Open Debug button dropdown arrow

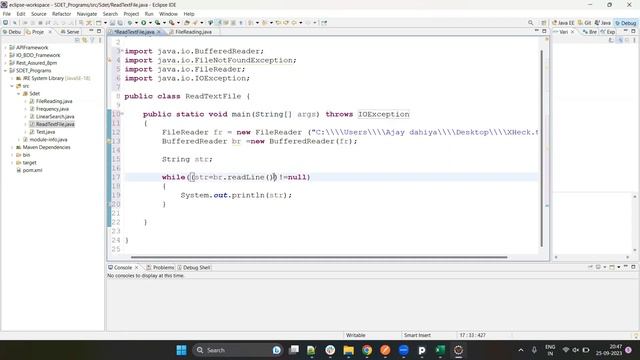tap(136, 23)
